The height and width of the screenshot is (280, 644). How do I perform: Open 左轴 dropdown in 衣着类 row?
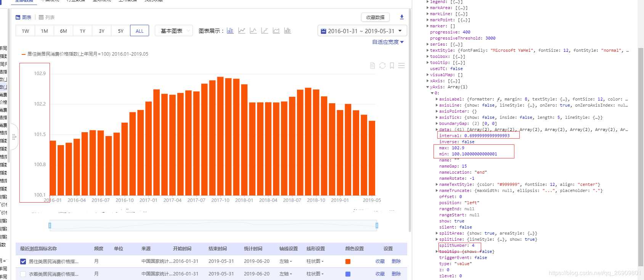click(286, 274)
